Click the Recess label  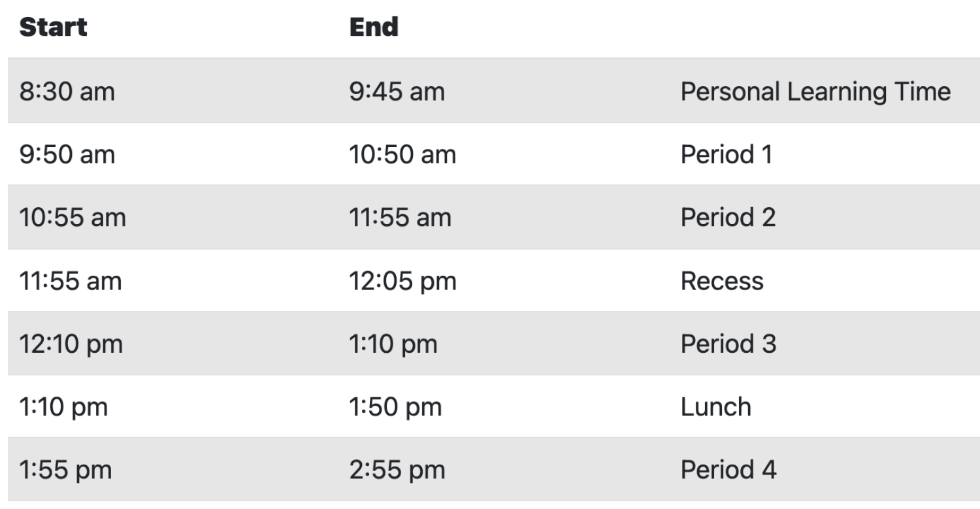(x=722, y=281)
